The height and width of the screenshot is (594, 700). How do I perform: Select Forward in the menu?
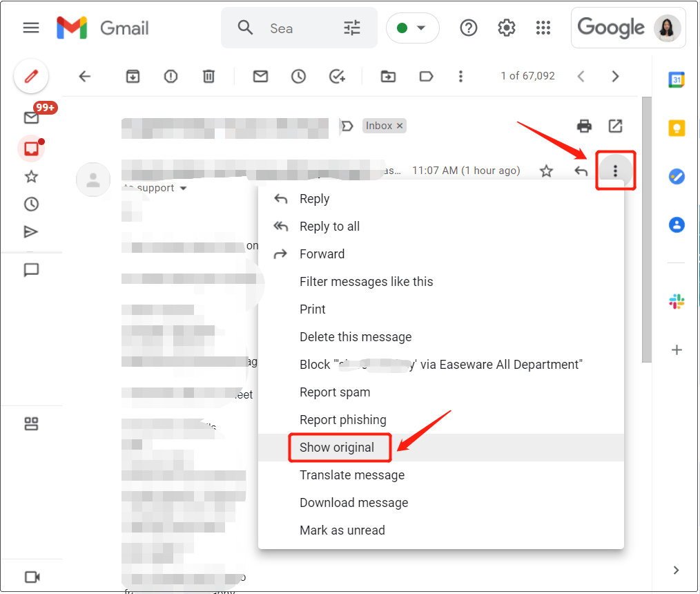pyautogui.click(x=440, y=254)
